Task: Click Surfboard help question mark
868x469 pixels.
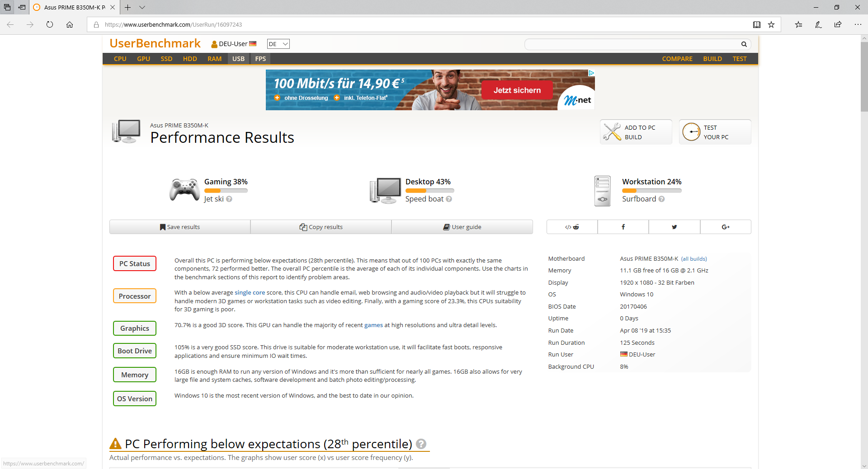Action: coord(661,199)
